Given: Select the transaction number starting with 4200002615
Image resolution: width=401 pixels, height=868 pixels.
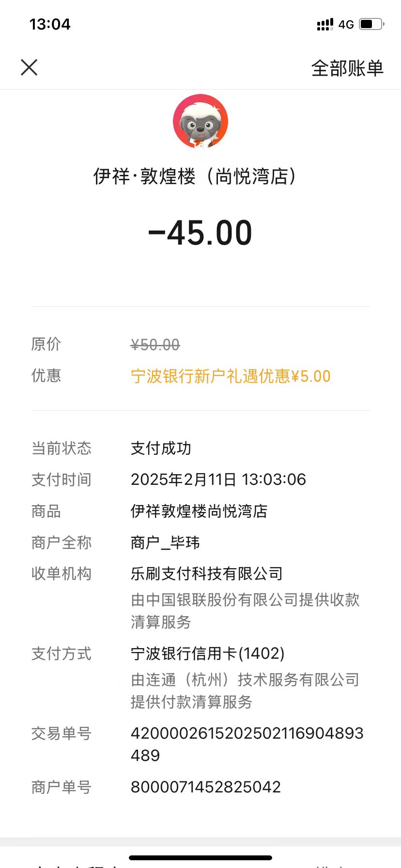Looking at the screenshot, I should [x=247, y=744].
